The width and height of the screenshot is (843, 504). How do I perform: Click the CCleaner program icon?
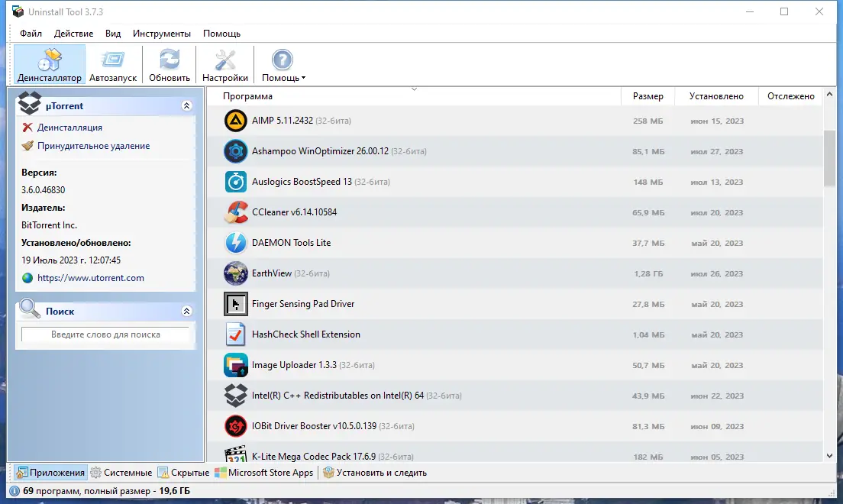pyautogui.click(x=235, y=212)
